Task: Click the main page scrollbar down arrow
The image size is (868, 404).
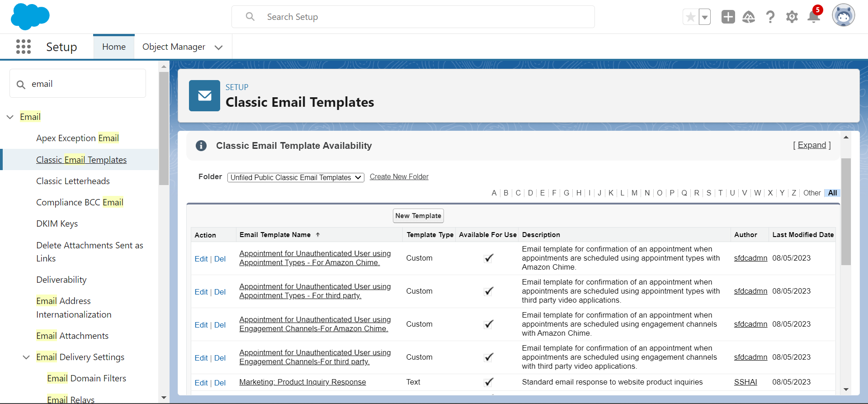Action: [846, 390]
